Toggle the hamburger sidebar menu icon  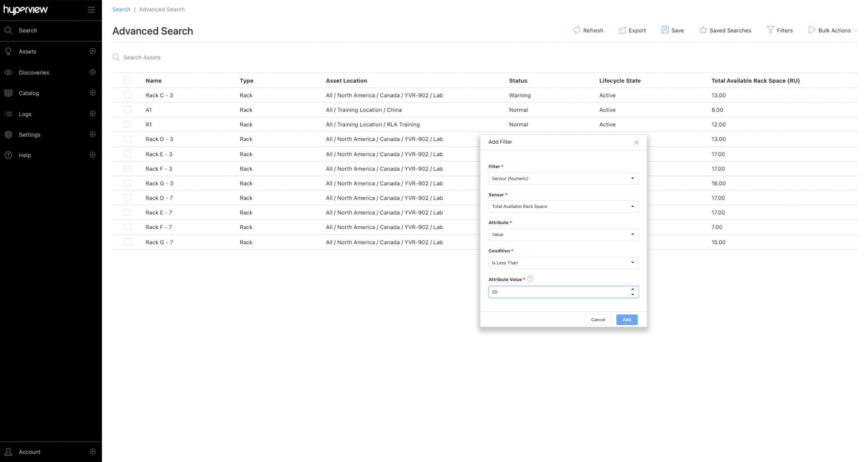[91, 9]
